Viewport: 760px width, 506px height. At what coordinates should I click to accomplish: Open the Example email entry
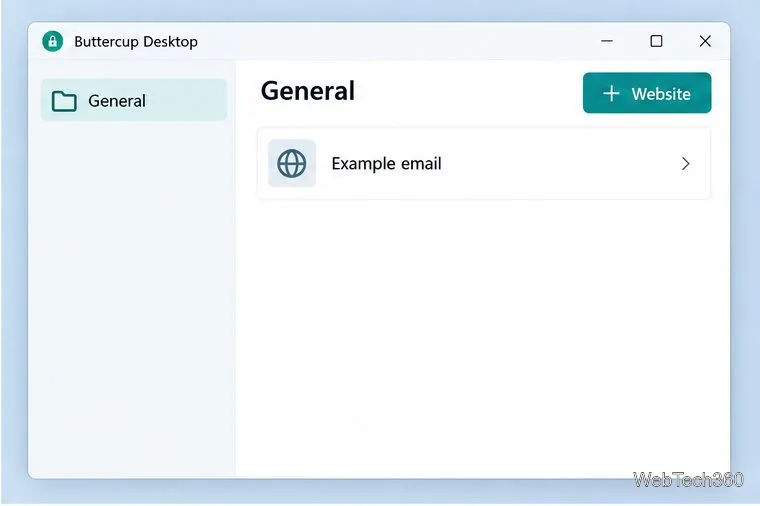click(x=484, y=163)
